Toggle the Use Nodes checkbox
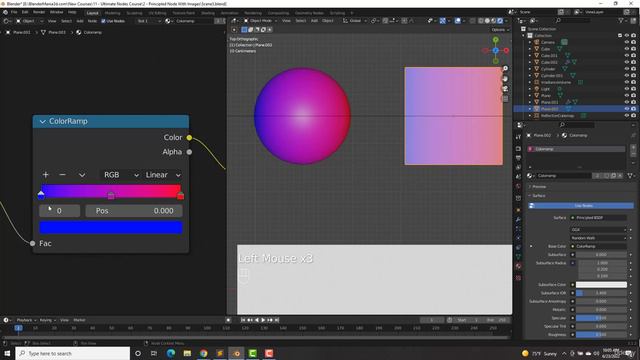The image size is (640, 360). coord(103,21)
